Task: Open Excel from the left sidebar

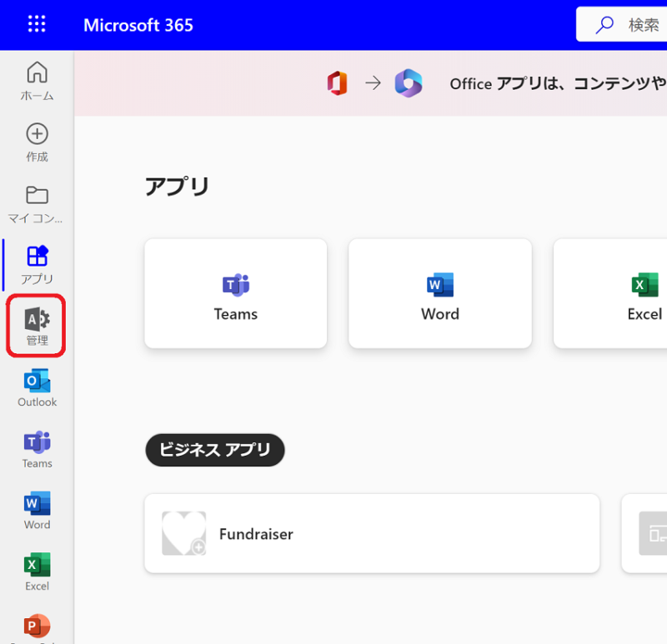Action: coord(37,572)
